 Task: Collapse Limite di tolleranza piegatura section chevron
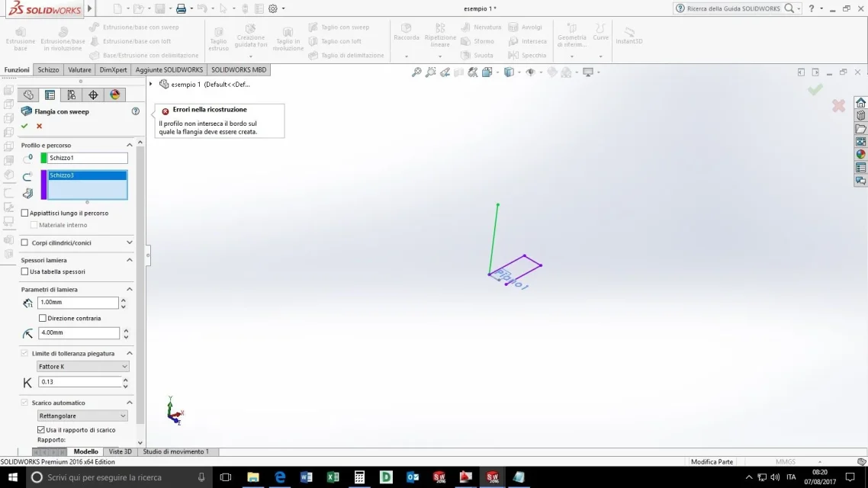tap(130, 353)
